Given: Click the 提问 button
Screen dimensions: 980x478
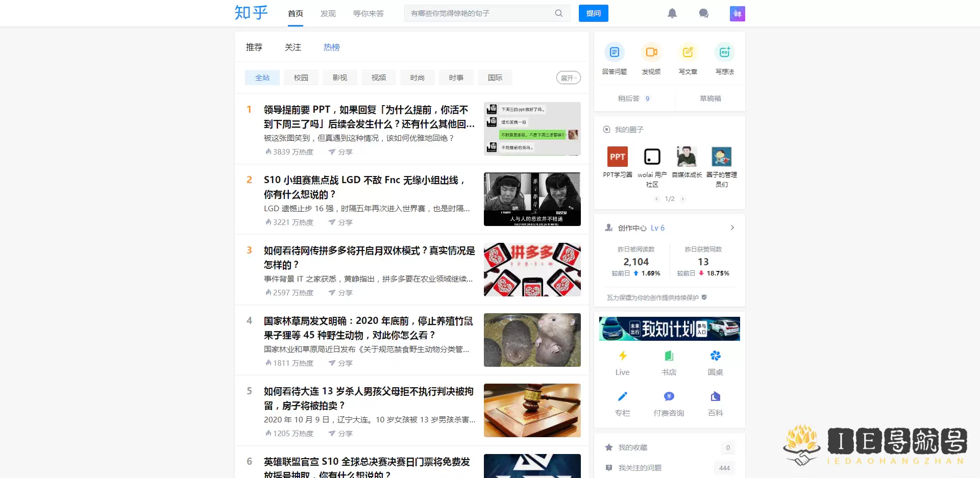Looking at the screenshot, I should [593, 13].
